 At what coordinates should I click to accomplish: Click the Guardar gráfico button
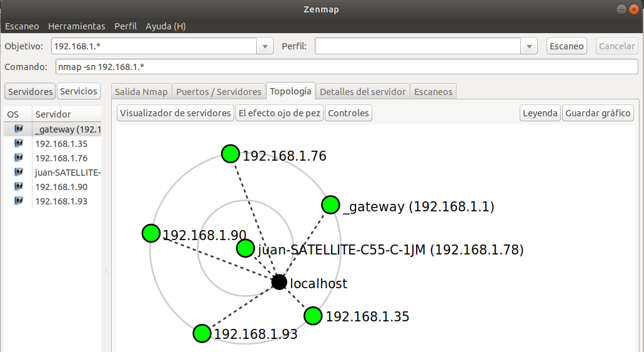tap(598, 113)
